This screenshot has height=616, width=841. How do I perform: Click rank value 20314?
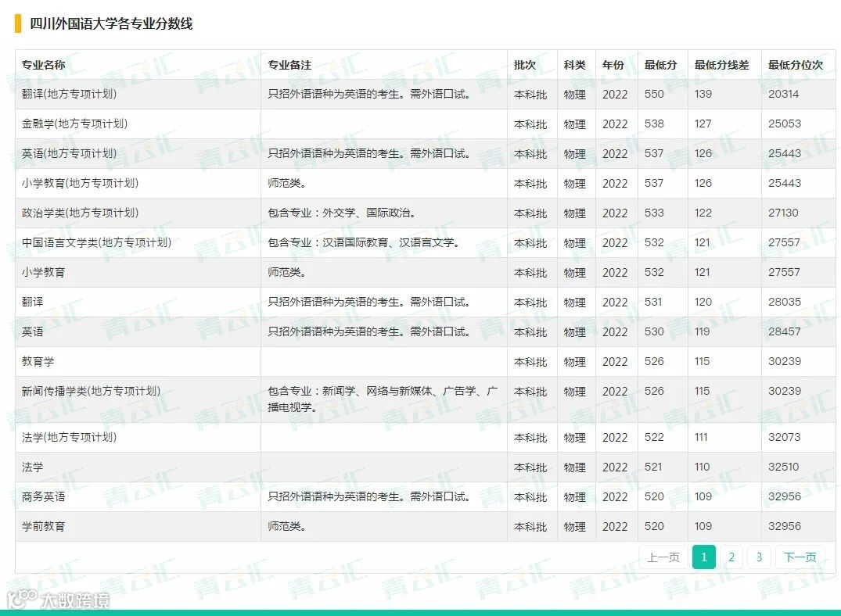784,95
